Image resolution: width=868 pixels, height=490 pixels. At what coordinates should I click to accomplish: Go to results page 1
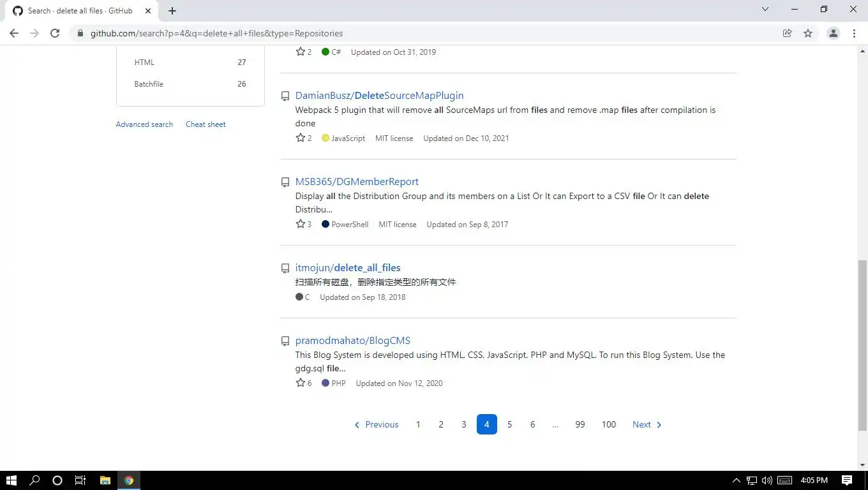click(418, 424)
